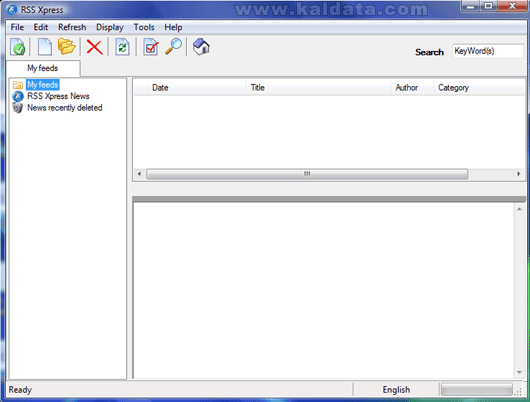530x402 pixels.
Task: Click the red X delete icon
Action: (x=94, y=47)
